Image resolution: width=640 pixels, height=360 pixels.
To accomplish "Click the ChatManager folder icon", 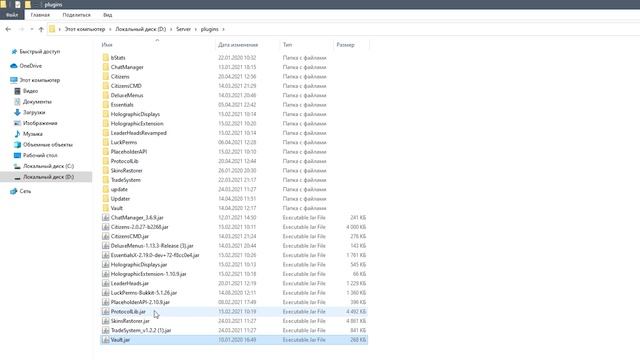I will pos(106,67).
